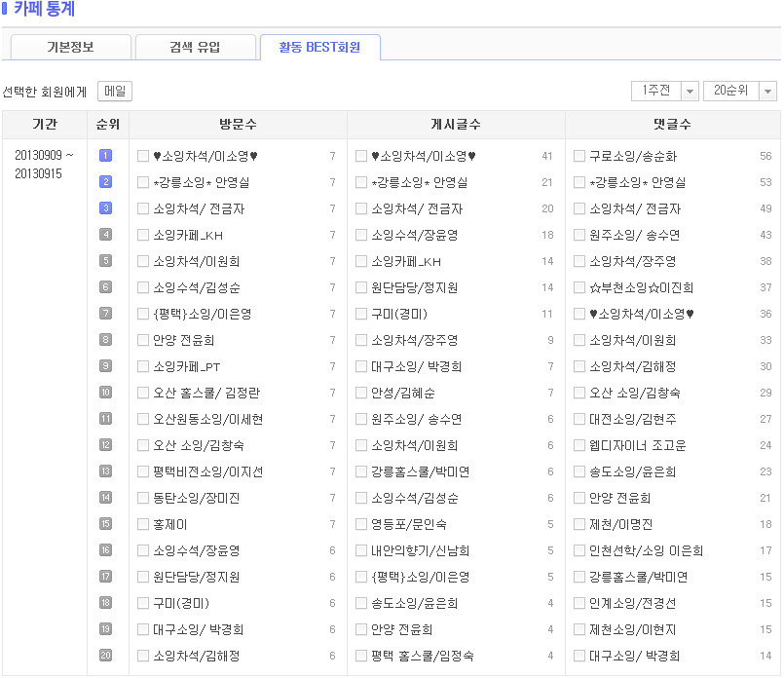This screenshot has width=784, height=678.
Task: Select the 구미(경미) checkbox in 게시글수
Action: (361, 314)
